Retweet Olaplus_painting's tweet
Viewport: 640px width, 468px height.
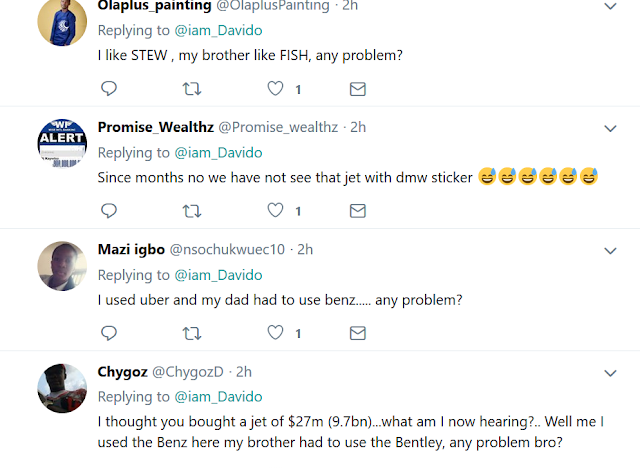tap(190, 89)
